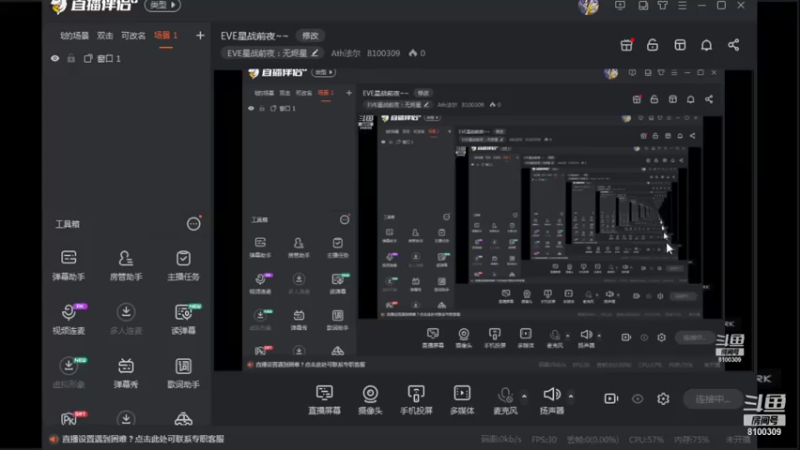Click layout icon in main header row

680,45
